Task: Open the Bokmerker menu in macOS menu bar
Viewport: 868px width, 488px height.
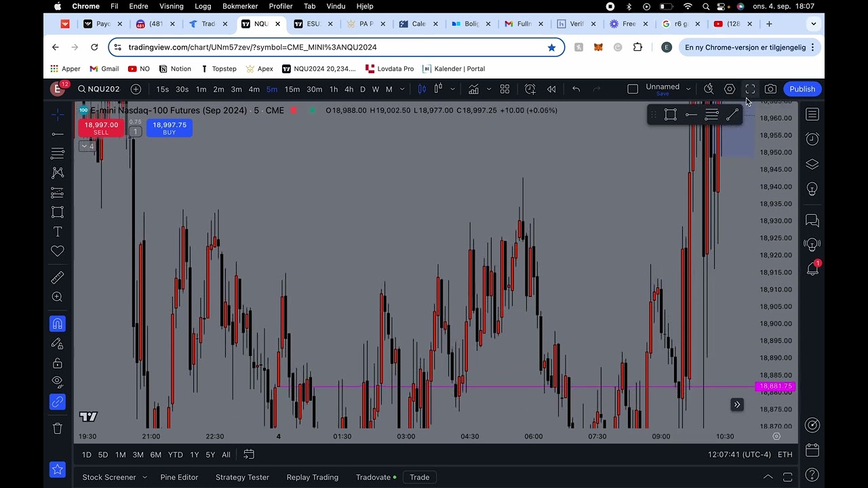Action: pyautogui.click(x=240, y=6)
